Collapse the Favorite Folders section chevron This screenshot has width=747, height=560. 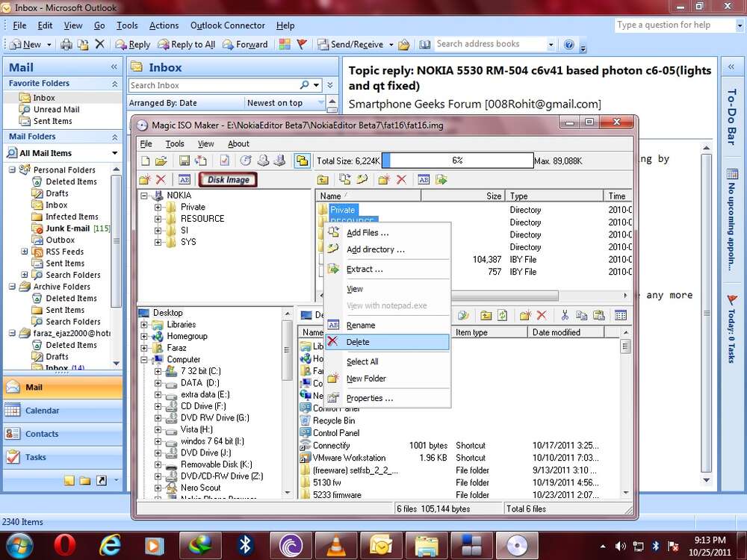coord(114,84)
